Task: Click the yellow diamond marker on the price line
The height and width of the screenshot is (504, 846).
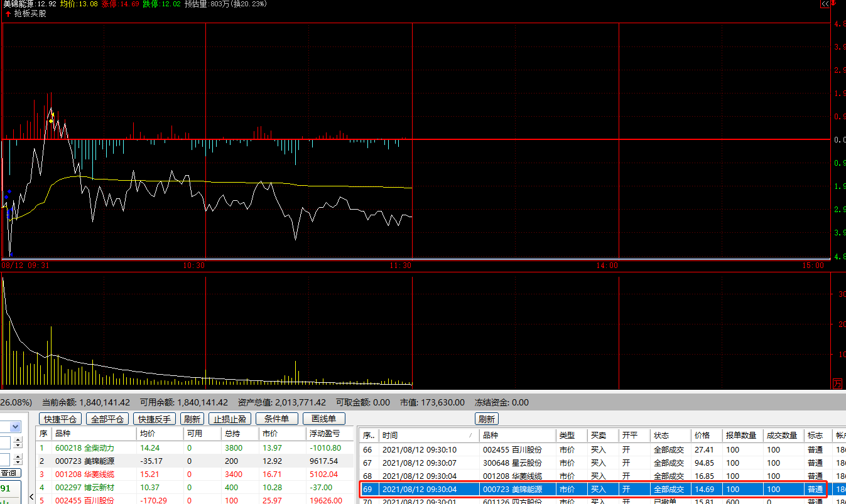Action: (x=51, y=121)
